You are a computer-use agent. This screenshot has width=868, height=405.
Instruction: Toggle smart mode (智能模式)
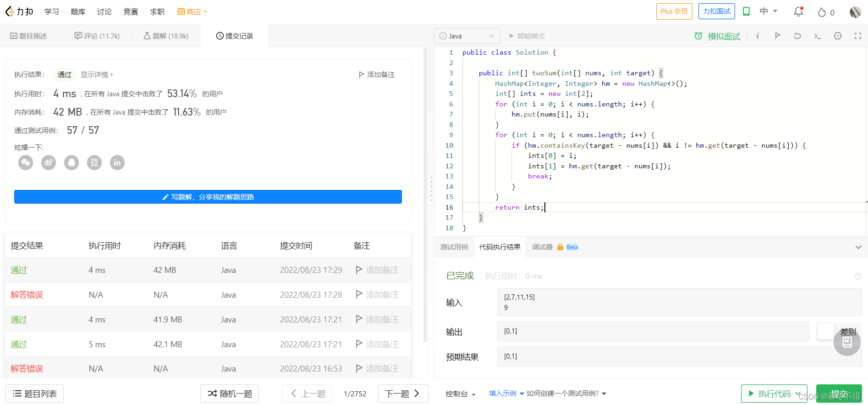[527, 36]
